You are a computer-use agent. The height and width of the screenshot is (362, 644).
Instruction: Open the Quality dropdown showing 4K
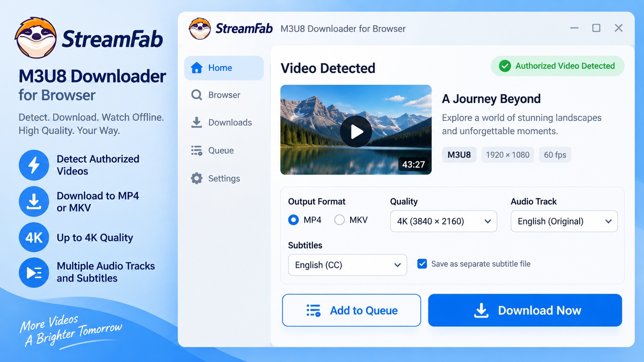[x=444, y=221]
